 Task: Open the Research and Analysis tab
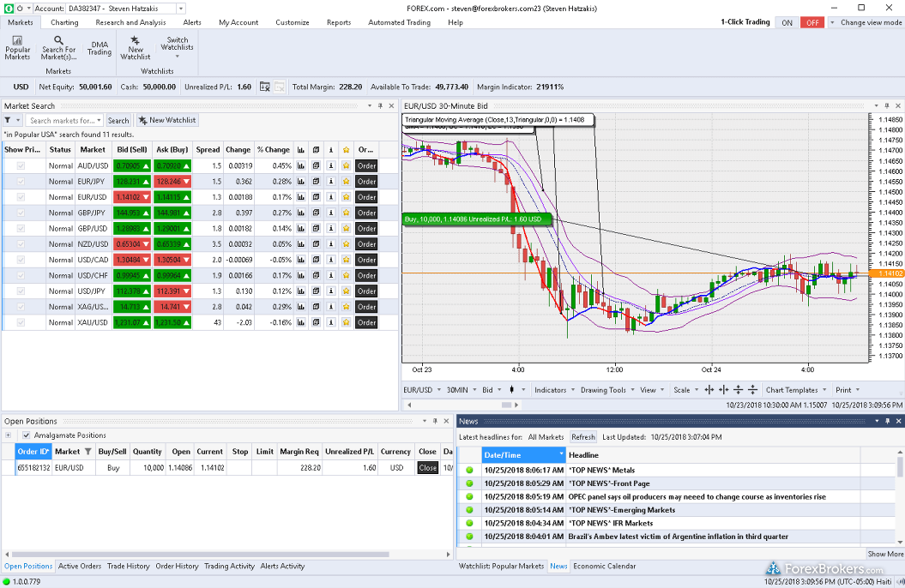[130, 22]
